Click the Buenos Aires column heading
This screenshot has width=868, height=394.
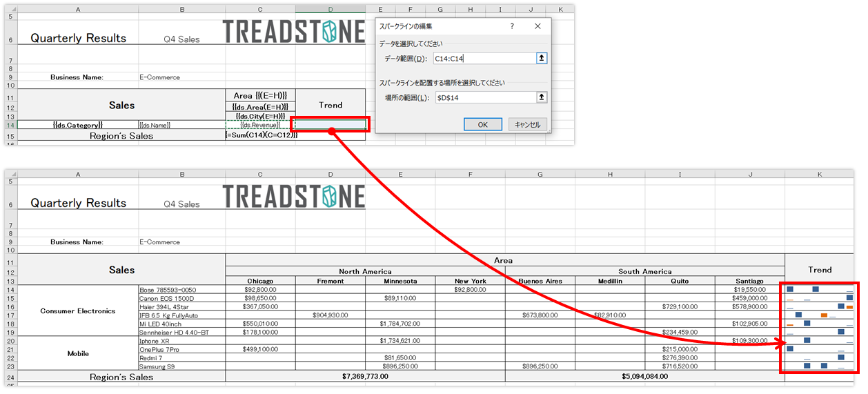click(x=540, y=281)
